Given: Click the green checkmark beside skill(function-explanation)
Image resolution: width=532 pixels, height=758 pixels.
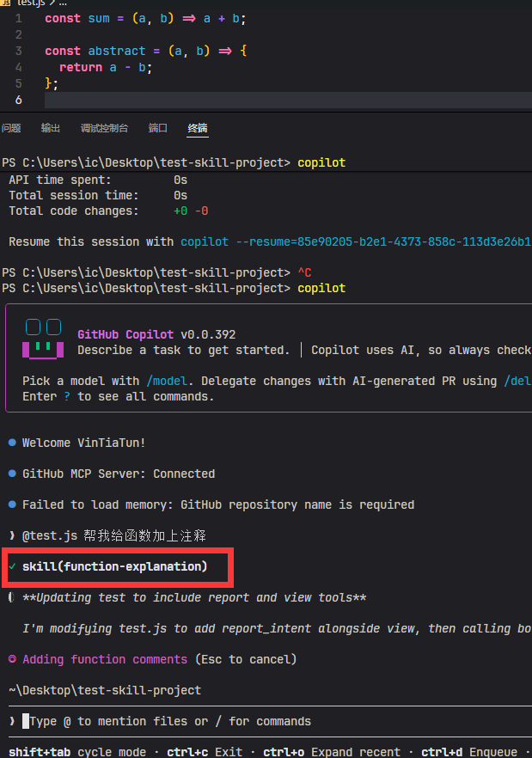Looking at the screenshot, I should [12, 566].
